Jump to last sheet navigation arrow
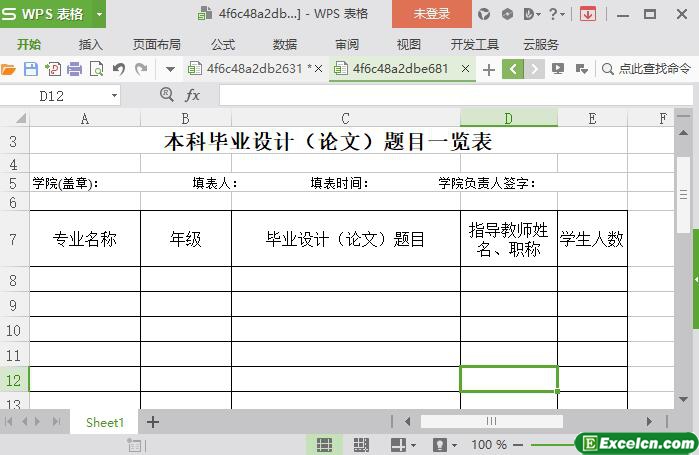 point(57,422)
